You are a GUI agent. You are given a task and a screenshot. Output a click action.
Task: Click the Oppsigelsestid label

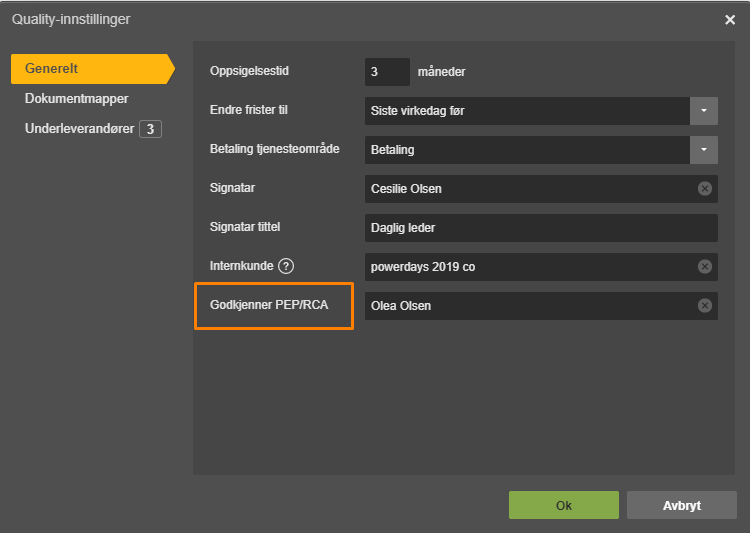point(249,71)
